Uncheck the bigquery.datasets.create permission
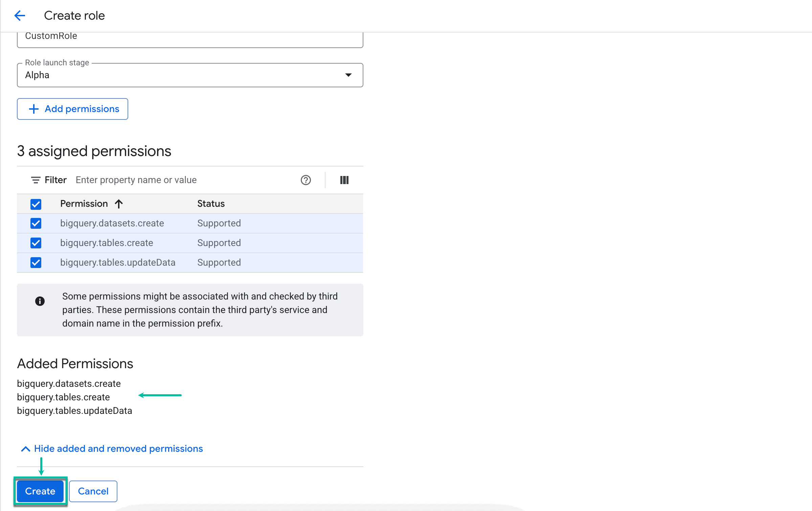The width and height of the screenshot is (812, 511). tap(36, 223)
